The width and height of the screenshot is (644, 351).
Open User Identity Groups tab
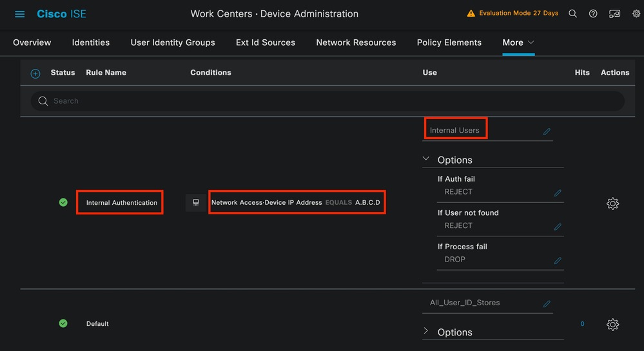coord(173,43)
